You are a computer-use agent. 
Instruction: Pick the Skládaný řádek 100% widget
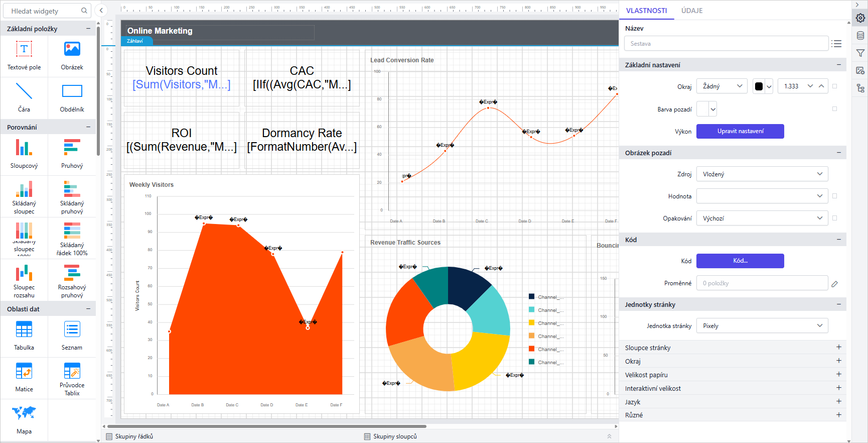[72, 238]
